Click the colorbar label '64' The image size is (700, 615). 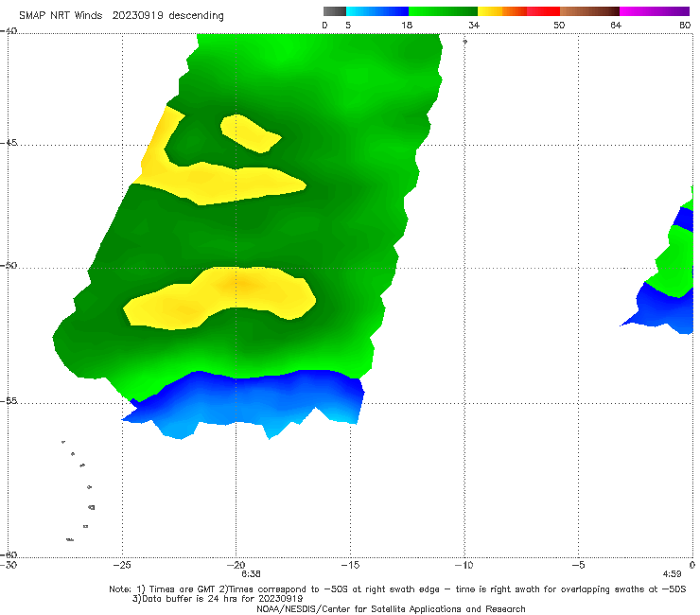click(x=616, y=25)
